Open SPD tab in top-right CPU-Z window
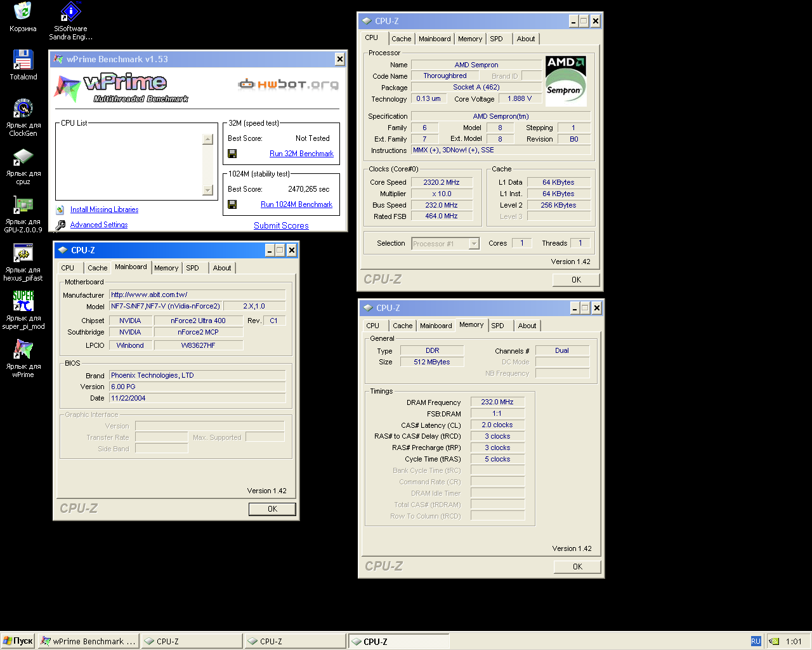This screenshot has height=650, width=812. [497, 39]
